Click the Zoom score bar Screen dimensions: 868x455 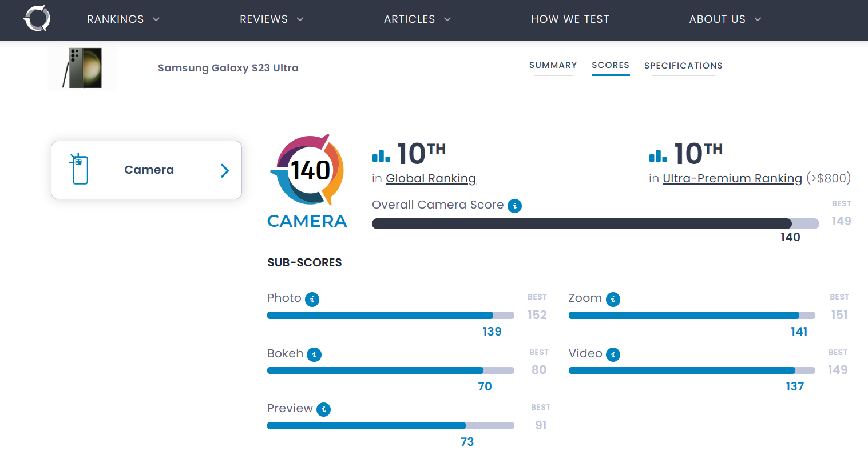(x=692, y=316)
